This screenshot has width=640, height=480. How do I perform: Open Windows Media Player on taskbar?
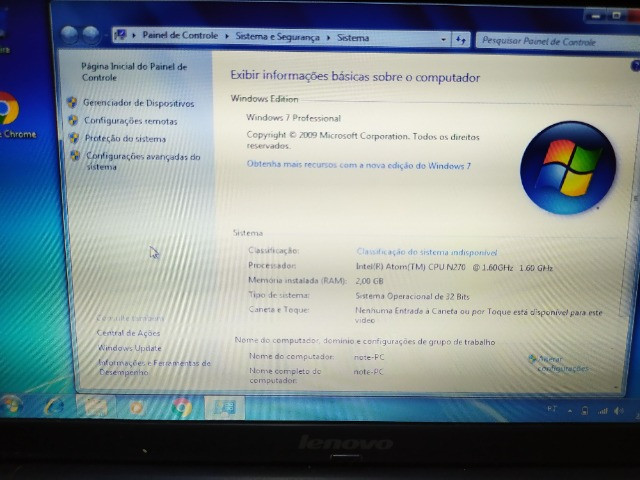tap(136, 407)
